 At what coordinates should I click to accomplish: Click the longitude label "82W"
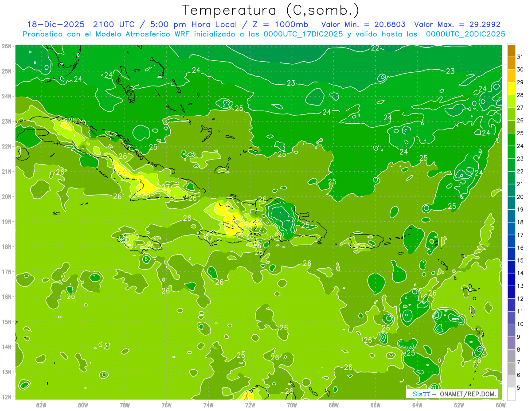point(41,404)
